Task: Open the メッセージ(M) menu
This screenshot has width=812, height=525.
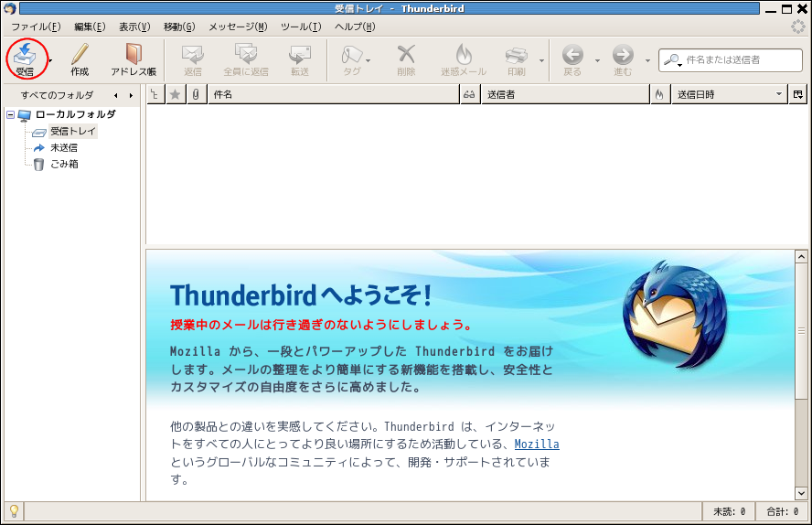Action: click(x=238, y=27)
